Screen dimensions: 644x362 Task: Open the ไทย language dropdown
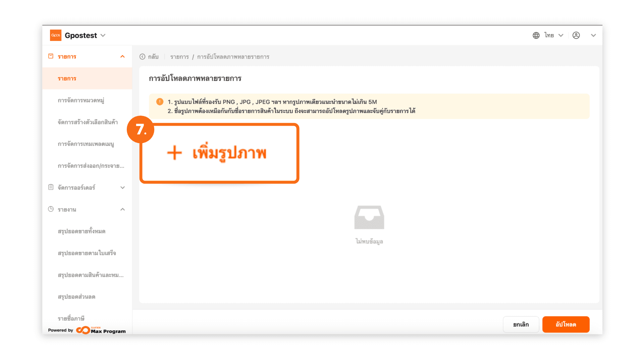pyautogui.click(x=553, y=35)
